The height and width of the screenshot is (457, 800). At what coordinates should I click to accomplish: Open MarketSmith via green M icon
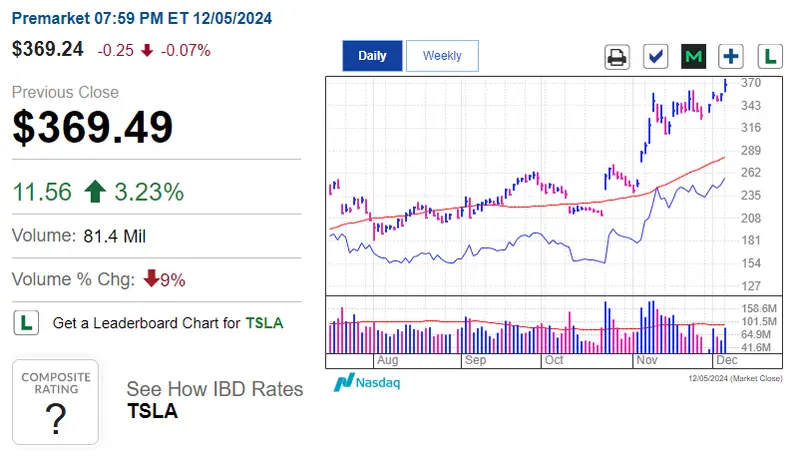(693, 57)
